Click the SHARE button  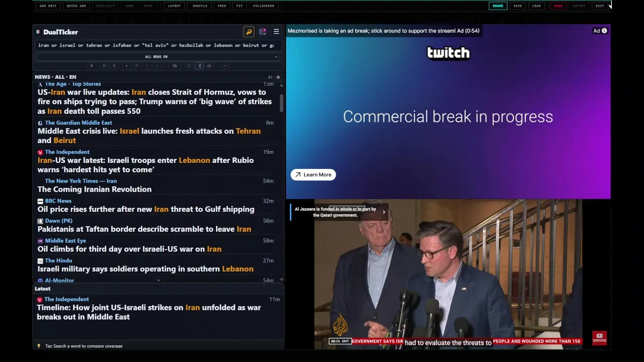498,6
